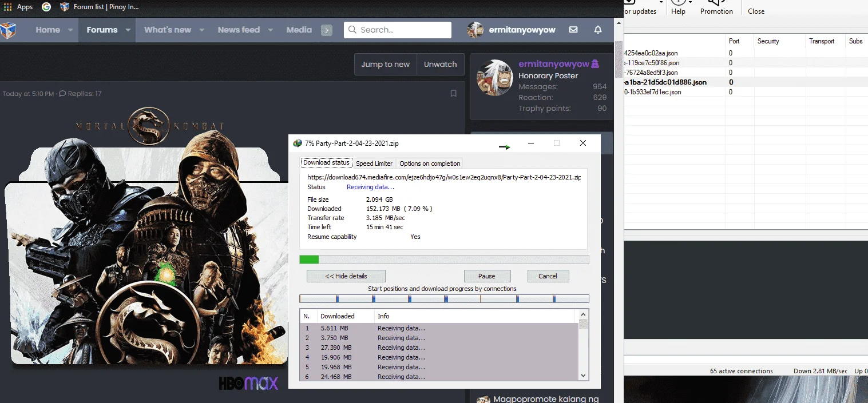Click the purple badge beside ermitanyowyow

(x=595, y=64)
